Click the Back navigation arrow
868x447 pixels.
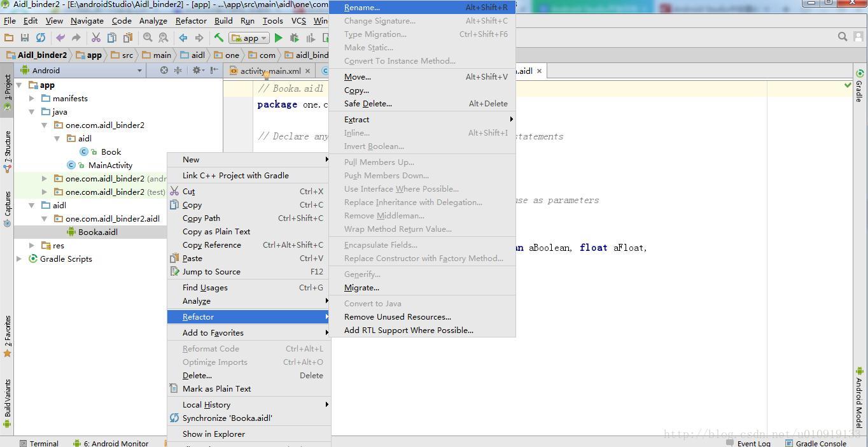[183, 38]
